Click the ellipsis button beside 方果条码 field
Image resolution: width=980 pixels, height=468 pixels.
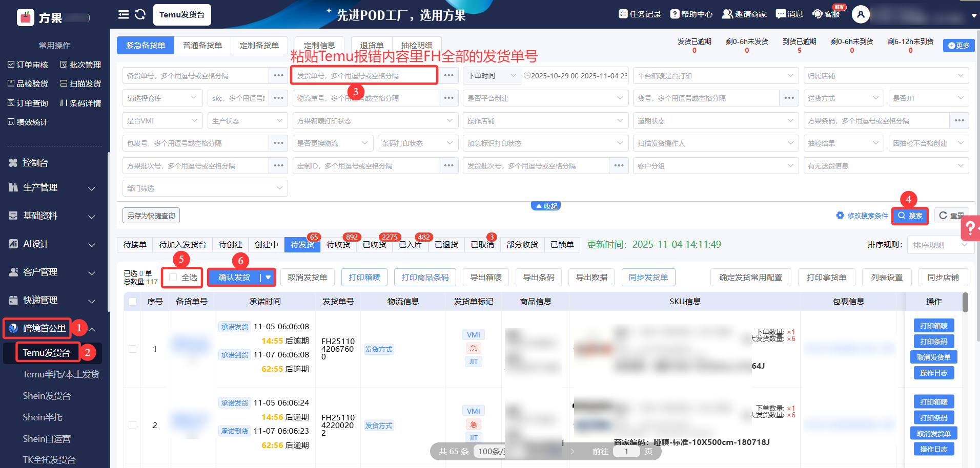[959, 121]
